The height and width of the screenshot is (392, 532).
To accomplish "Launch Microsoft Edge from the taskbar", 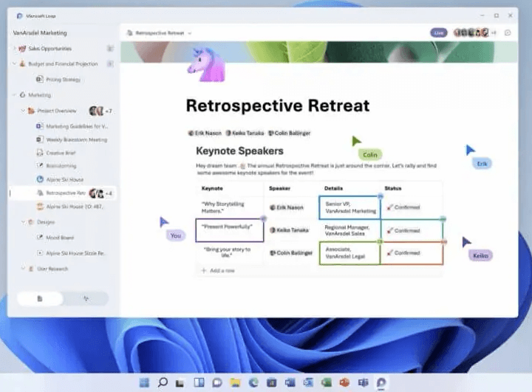I will coord(253,383).
